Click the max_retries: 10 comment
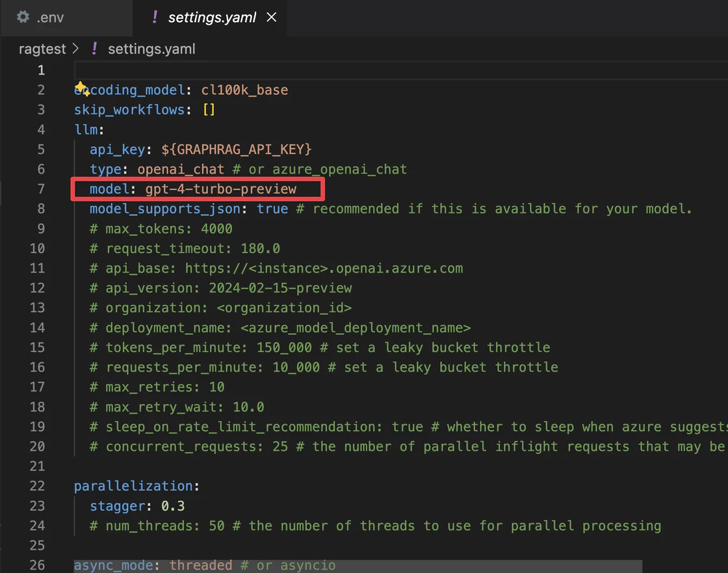 pos(157,387)
